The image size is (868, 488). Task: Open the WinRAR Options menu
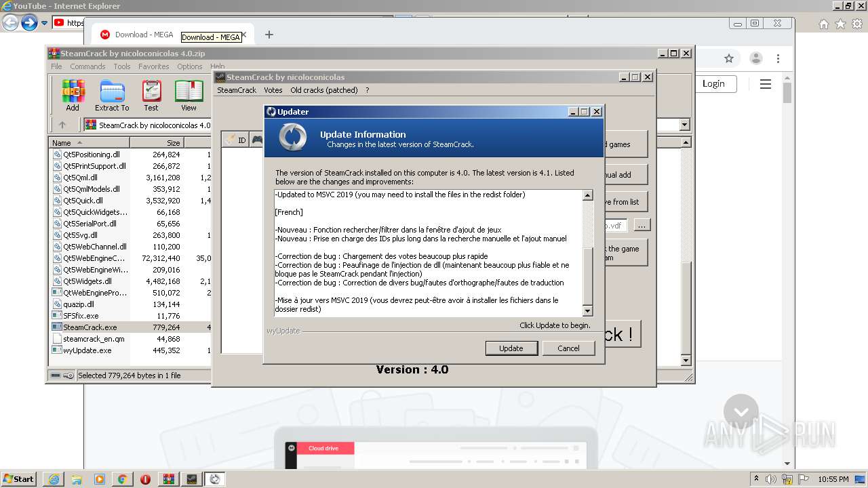tap(190, 66)
